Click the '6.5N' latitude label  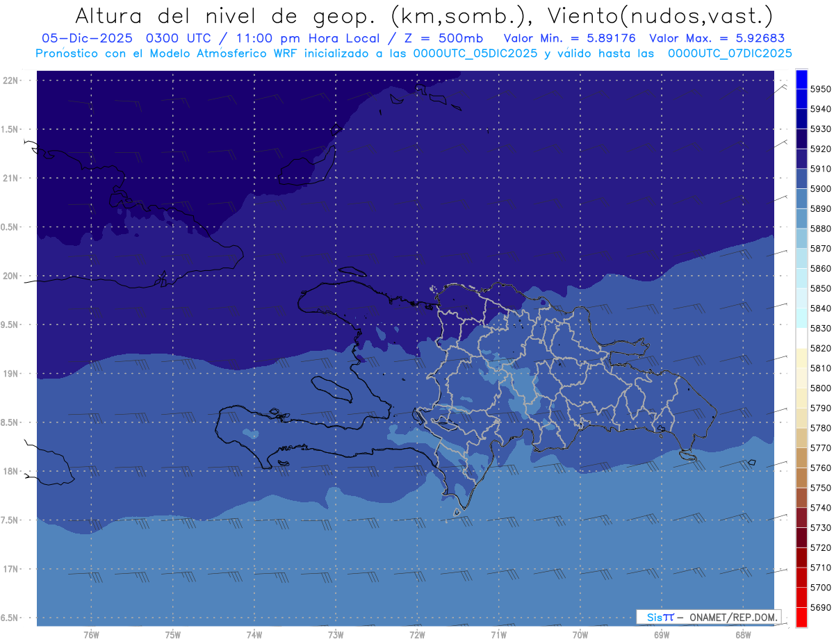[x=10, y=618]
